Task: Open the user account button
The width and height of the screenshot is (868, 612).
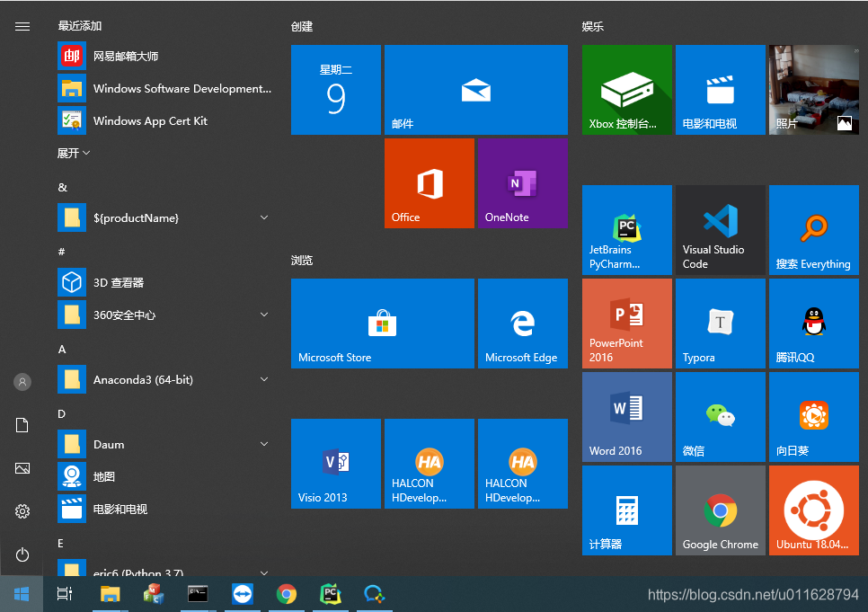Action: click(x=22, y=382)
